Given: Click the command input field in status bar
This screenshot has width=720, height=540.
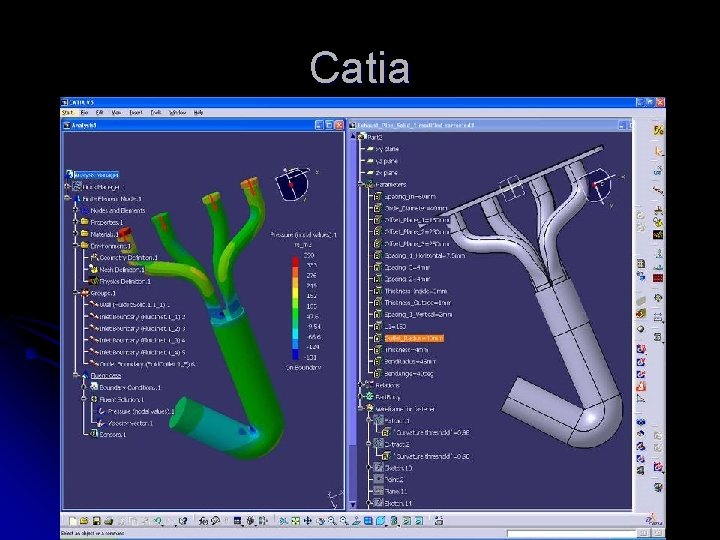Looking at the screenshot, I should point(572,533).
